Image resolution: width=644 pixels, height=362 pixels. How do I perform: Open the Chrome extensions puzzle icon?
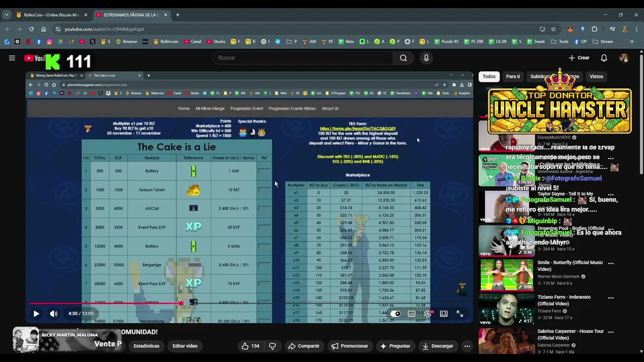(594, 29)
